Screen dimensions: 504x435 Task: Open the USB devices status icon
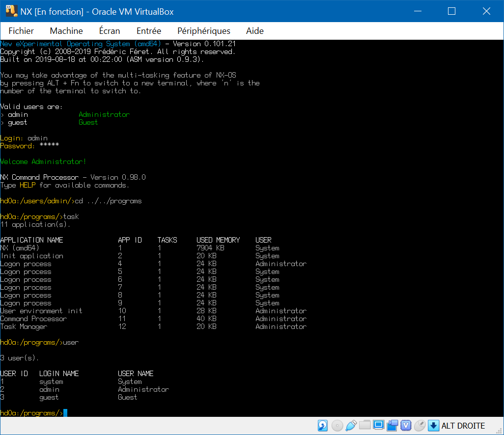[x=351, y=425]
